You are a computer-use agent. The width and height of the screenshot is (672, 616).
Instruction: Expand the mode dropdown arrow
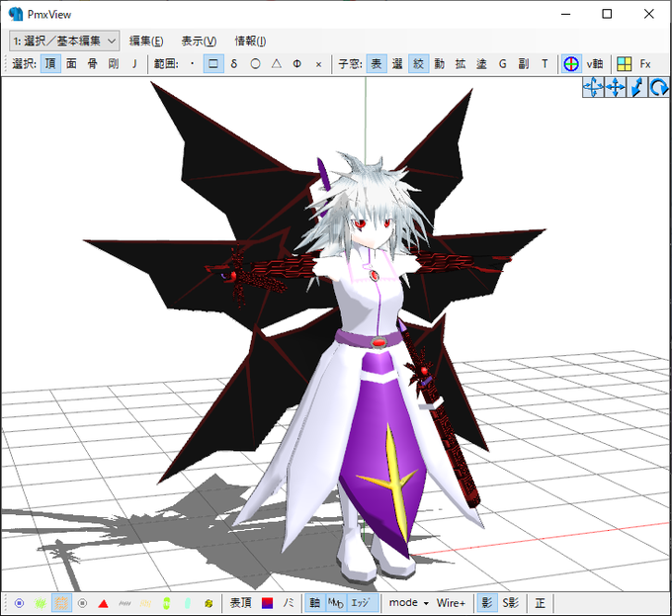[x=426, y=603]
